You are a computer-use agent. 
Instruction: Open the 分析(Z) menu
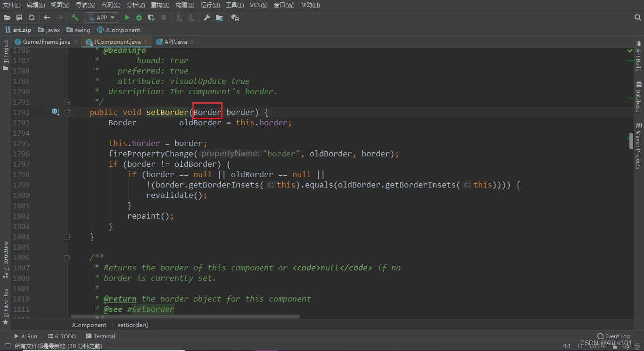[136, 5]
